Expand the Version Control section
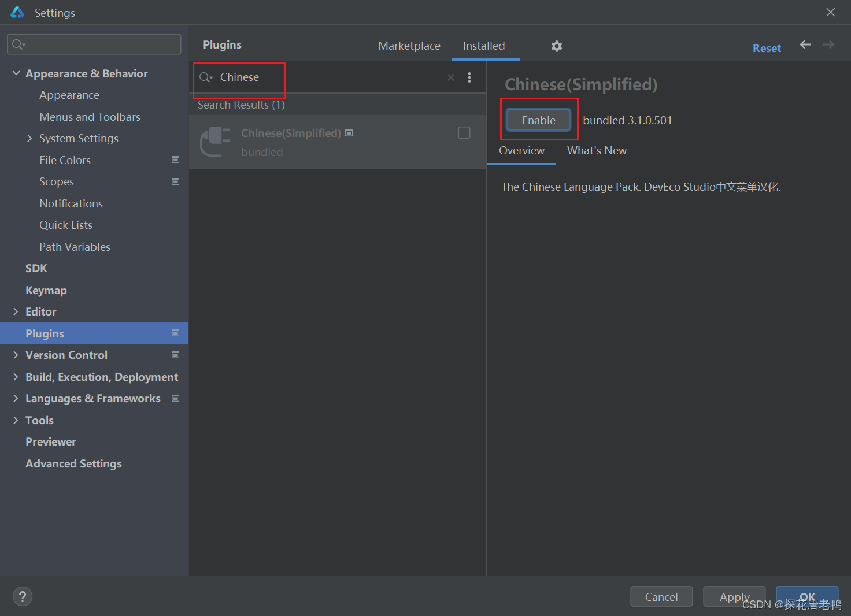 [16, 355]
